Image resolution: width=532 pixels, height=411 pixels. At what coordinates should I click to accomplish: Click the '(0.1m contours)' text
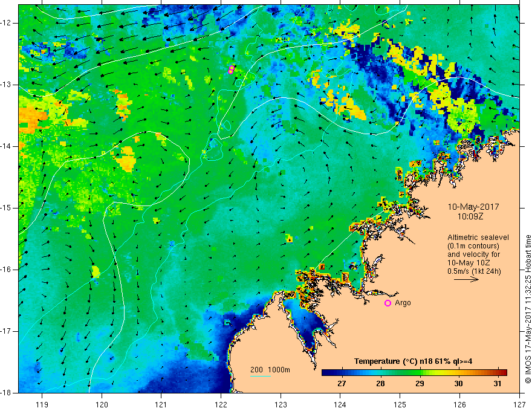pyautogui.click(x=473, y=246)
